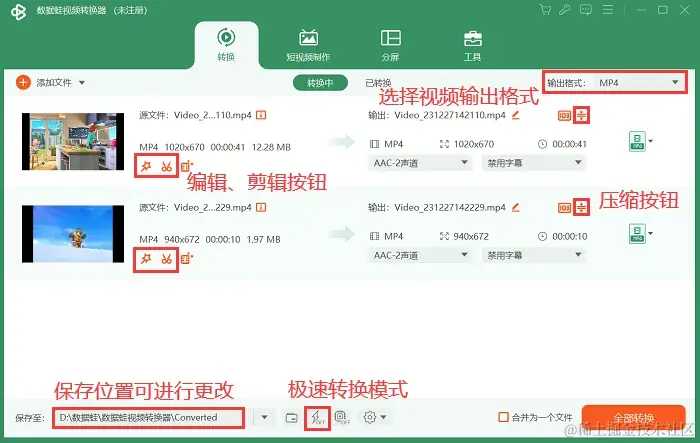The image size is (700, 443).
Task: Open AAC-2声道 dropdown for first video
Action: click(x=420, y=163)
